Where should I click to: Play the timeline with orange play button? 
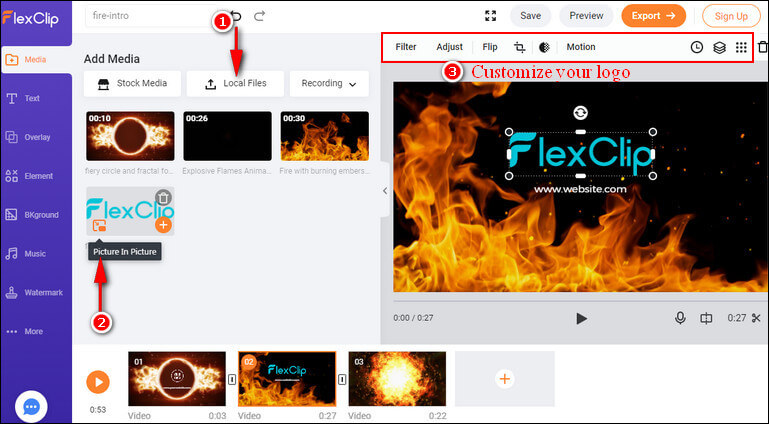coord(98,382)
